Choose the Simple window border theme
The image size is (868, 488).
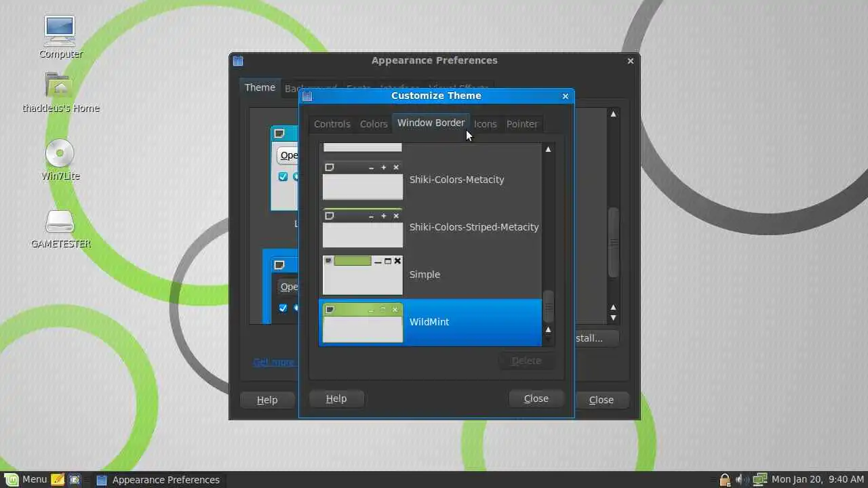430,274
